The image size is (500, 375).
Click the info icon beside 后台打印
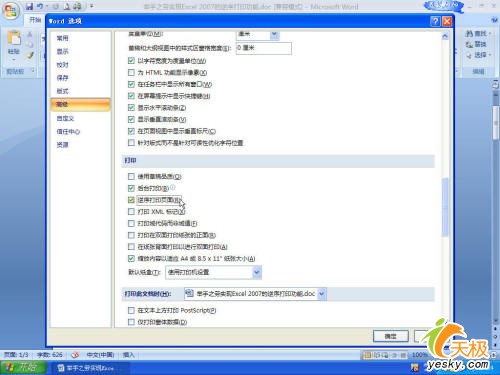[x=173, y=188]
